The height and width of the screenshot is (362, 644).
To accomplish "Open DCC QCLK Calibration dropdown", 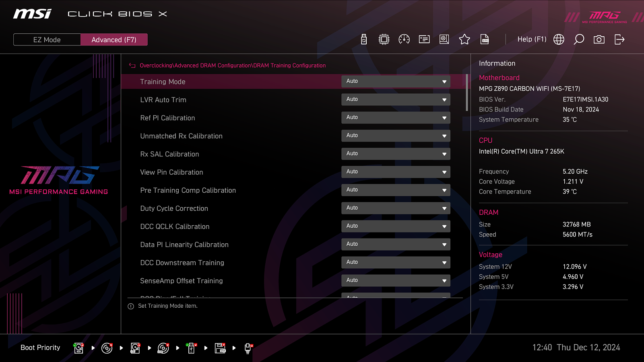I will (396, 226).
